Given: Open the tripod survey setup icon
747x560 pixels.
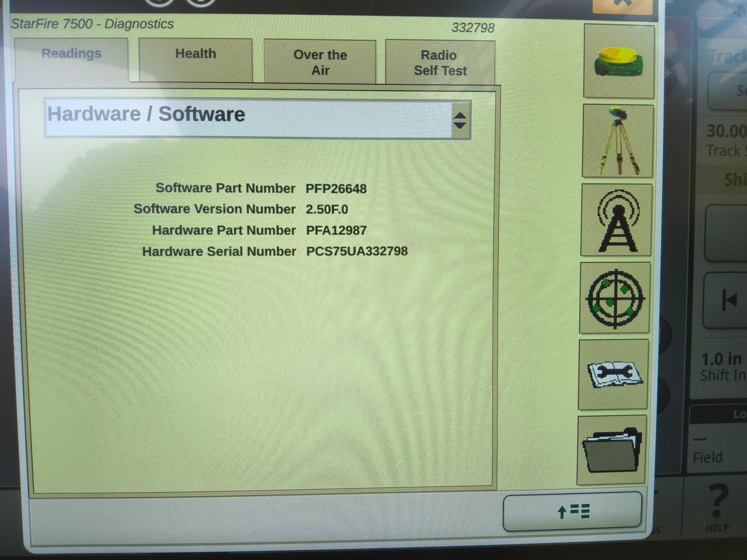Looking at the screenshot, I should [618, 141].
